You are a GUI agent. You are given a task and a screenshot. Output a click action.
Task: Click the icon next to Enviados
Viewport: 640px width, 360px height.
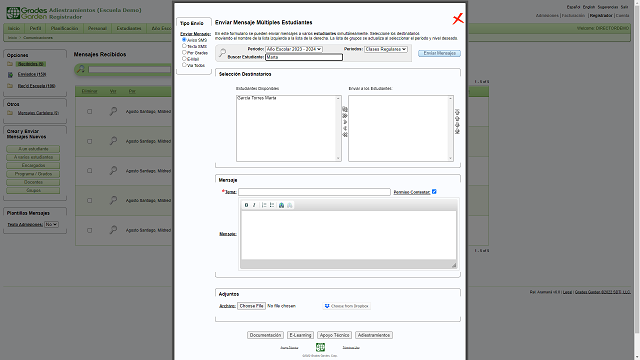click(x=10, y=75)
